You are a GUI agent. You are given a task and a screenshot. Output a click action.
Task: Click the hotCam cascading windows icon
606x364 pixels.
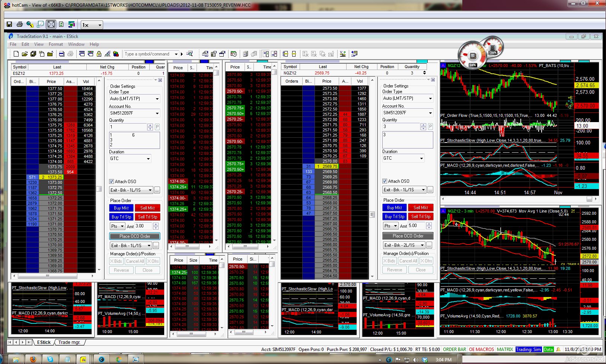(x=71, y=25)
